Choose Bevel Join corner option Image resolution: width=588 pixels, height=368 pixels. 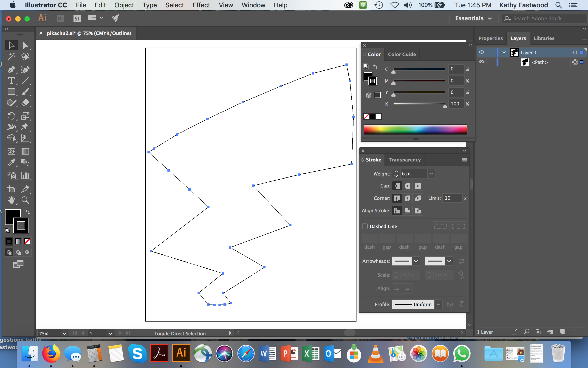coord(418,198)
